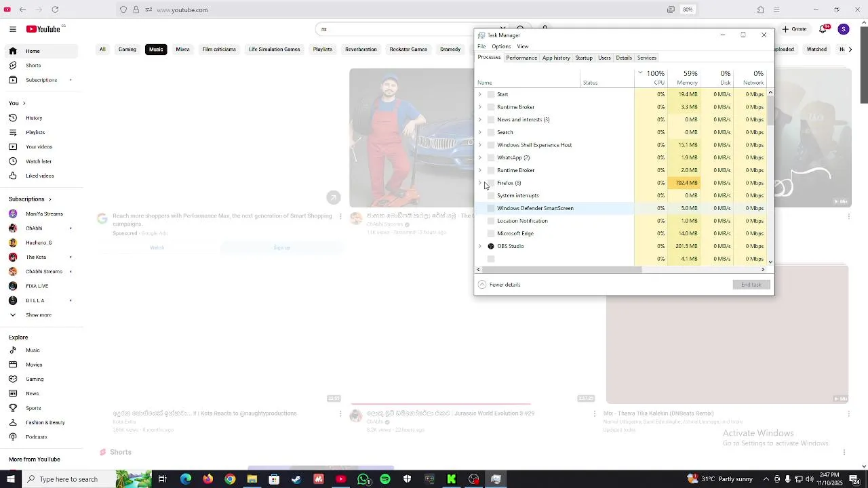
Task: Click YouTube Create button
Action: point(795,29)
